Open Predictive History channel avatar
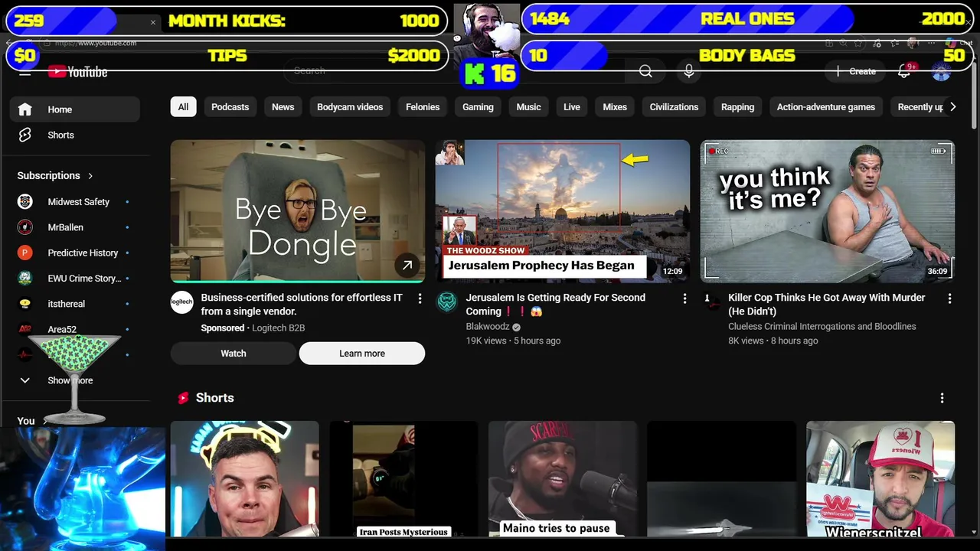This screenshot has width=980, height=551. [x=25, y=253]
